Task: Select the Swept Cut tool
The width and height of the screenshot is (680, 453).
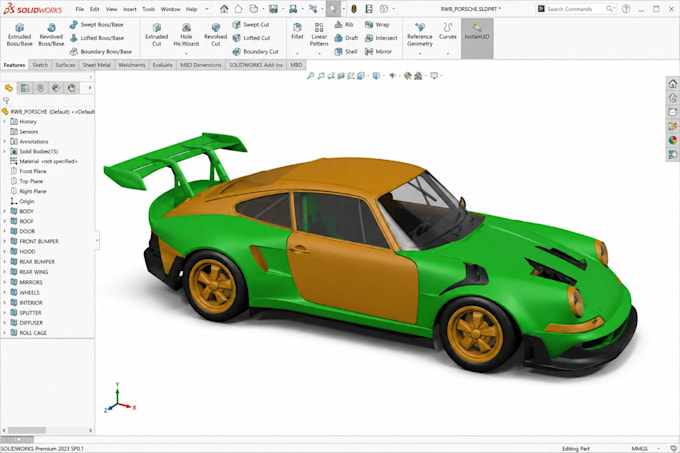Action: pyautogui.click(x=251, y=25)
